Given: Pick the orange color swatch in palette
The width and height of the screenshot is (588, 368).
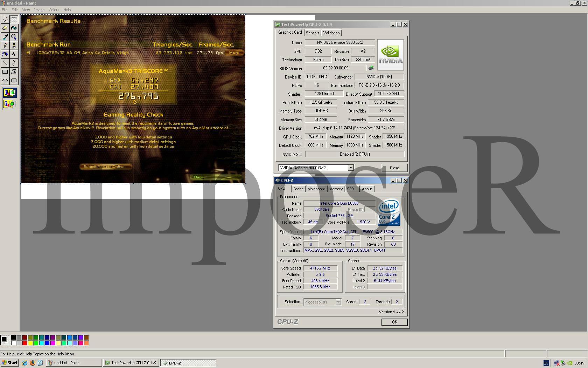Looking at the screenshot, I should click(x=86, y=343).
